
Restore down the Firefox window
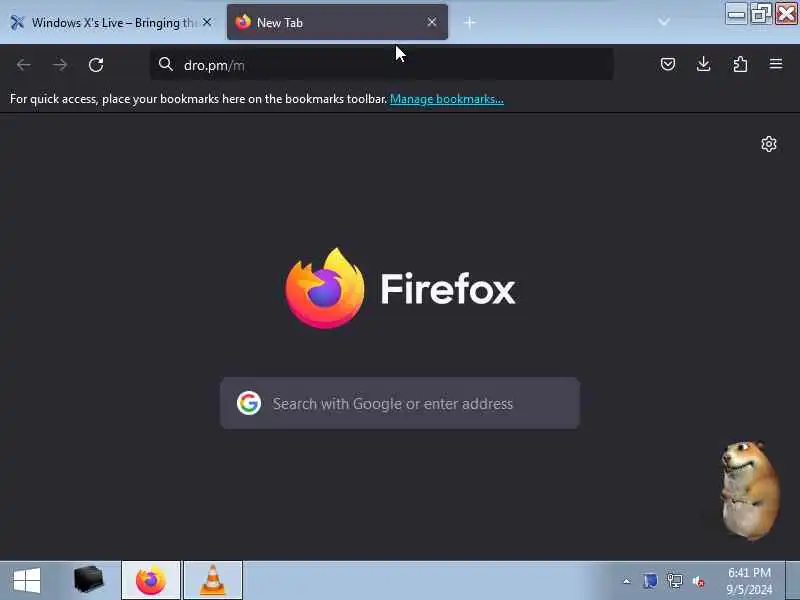pyautogui.click(x=761, y=14)
